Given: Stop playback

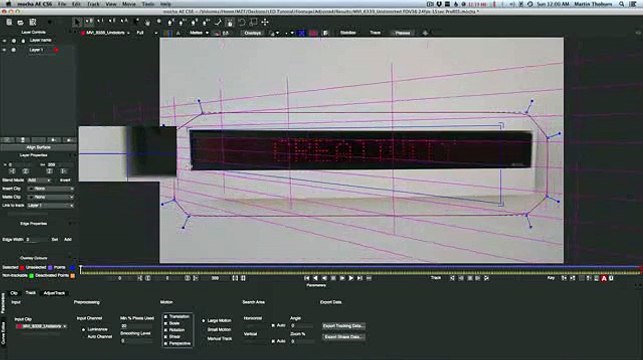Looking at the screenshot, I should pos(333,278).
